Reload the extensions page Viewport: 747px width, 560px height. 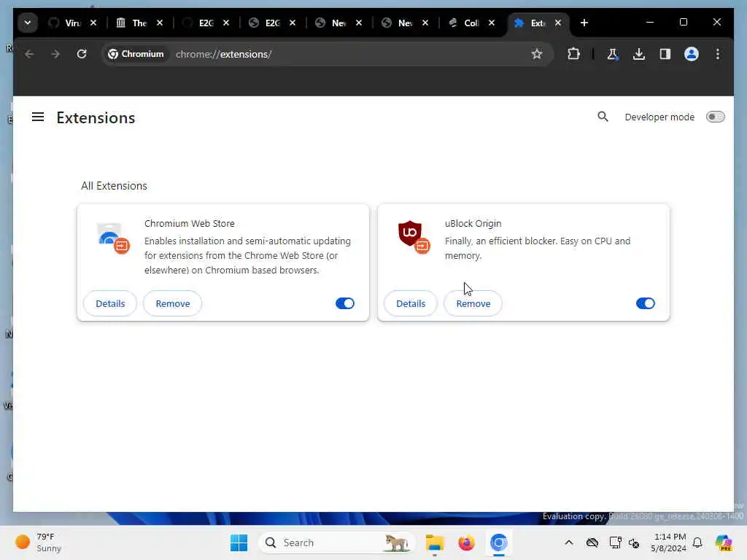coord(82,54)
